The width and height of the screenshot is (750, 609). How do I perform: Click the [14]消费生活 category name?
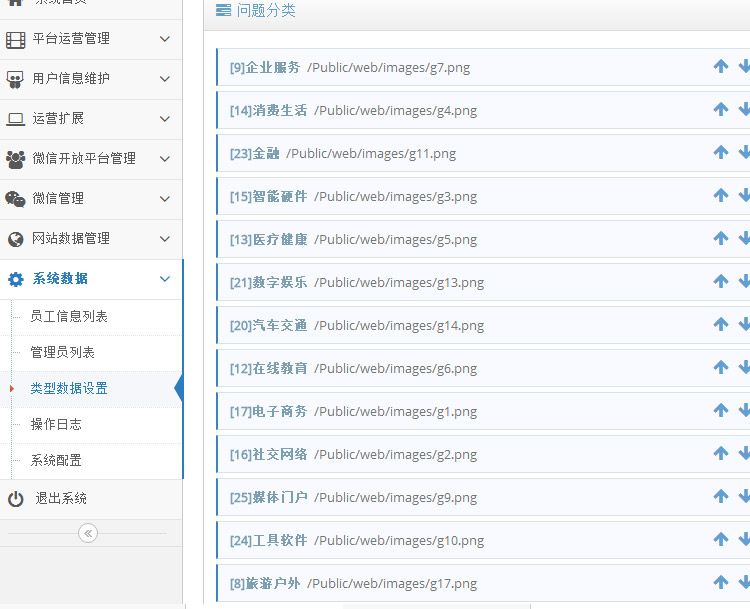(268, 111)
